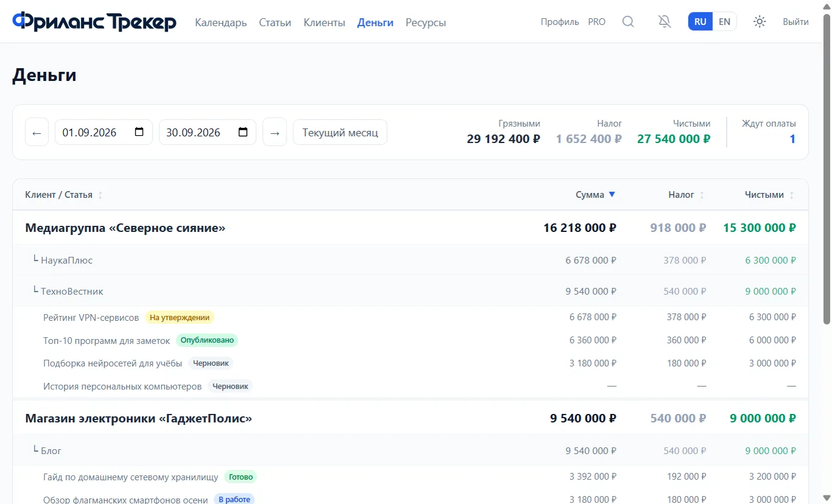Viewport: 832px width, 504px height.
Task: Click the Ждут оплаты count 1
Action: point(792,139)
